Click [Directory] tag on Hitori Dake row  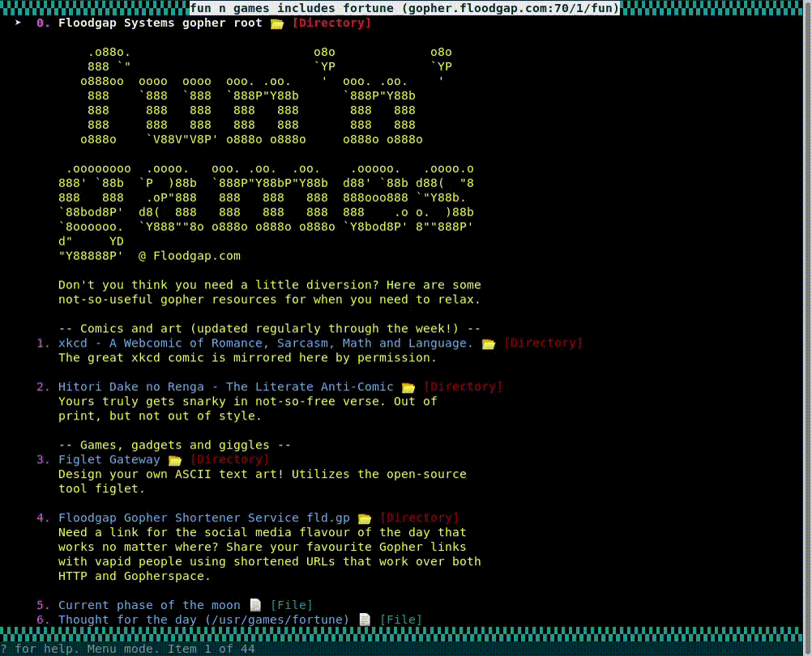(463, 387)
